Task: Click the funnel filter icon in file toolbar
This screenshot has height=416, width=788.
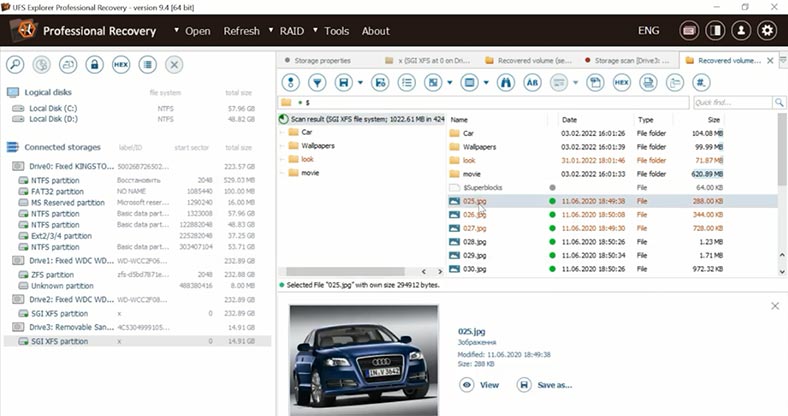Action: [317, 82]
